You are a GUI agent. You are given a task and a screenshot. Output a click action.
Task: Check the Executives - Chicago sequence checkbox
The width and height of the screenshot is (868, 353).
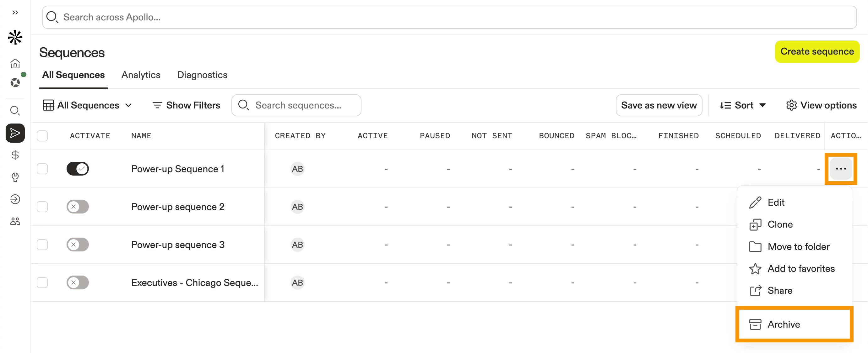42,282
